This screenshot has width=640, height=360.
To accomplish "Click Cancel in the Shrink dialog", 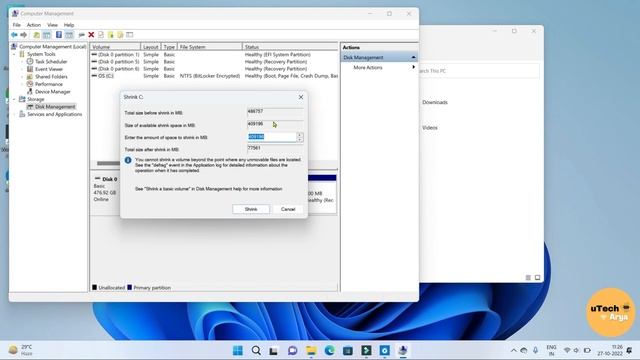I will click(x=288, y=209).
